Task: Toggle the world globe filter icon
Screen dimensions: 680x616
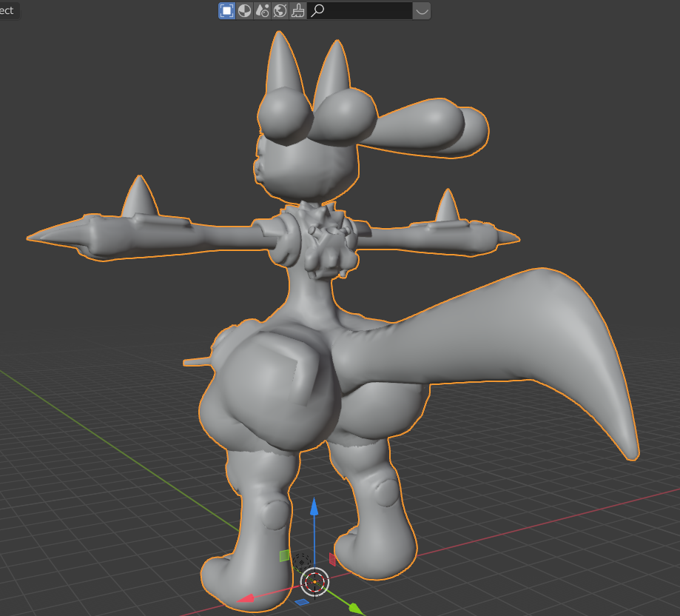Action: [x=280, y=10]
